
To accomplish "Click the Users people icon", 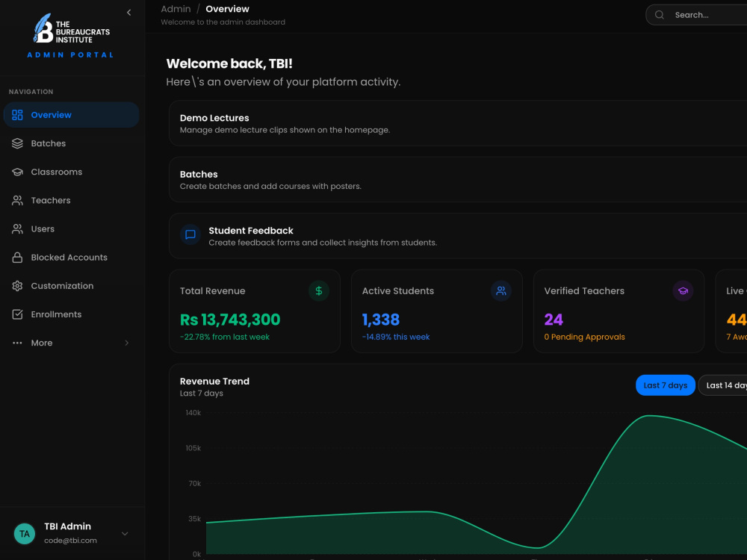I will (17, 229).
